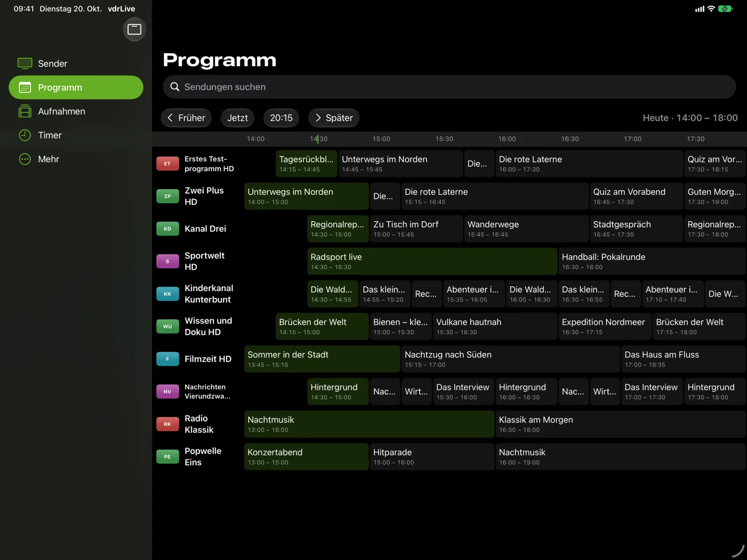The width and height of the screenshot is (747, 560).
Task: Click the NV Nachrichten channel badge
Action: tap(168, 392)
